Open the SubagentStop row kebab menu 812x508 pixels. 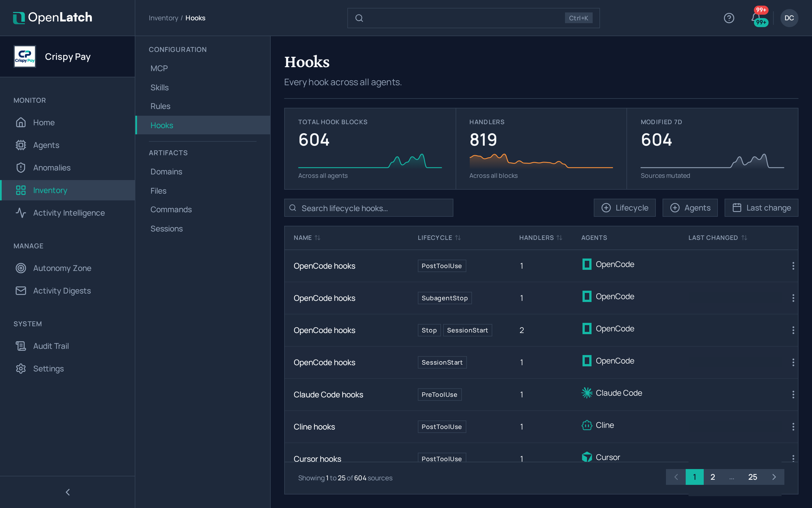coord(793,298)
